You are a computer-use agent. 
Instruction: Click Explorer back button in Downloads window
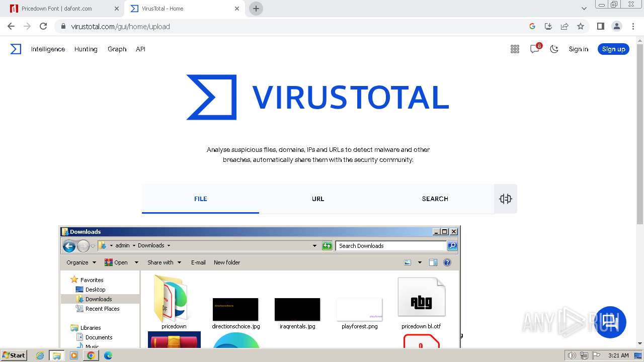point(69,246)
